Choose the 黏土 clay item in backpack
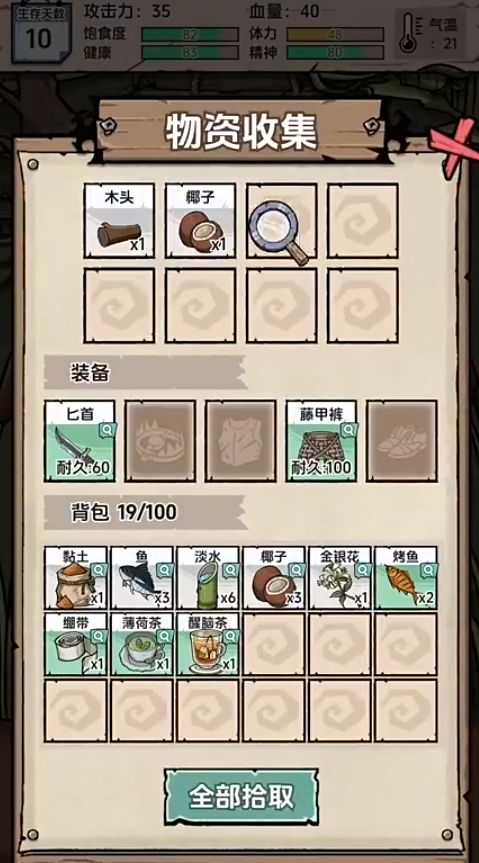The image size is (479, 863). point(75,577)
